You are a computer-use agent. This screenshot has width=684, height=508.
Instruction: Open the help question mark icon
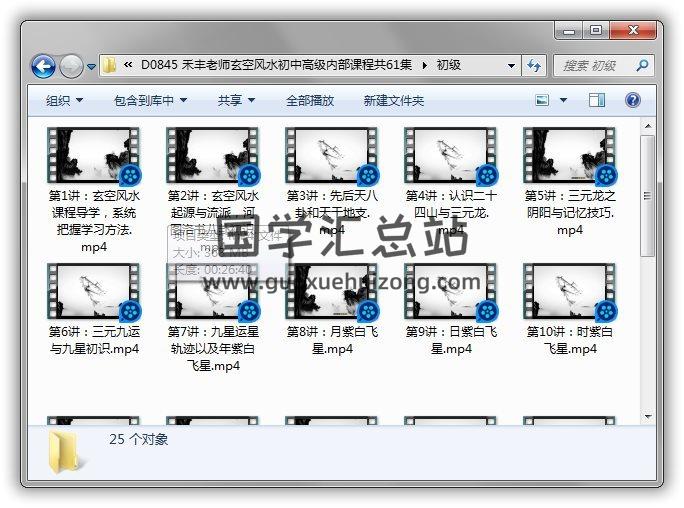point(633,101)
